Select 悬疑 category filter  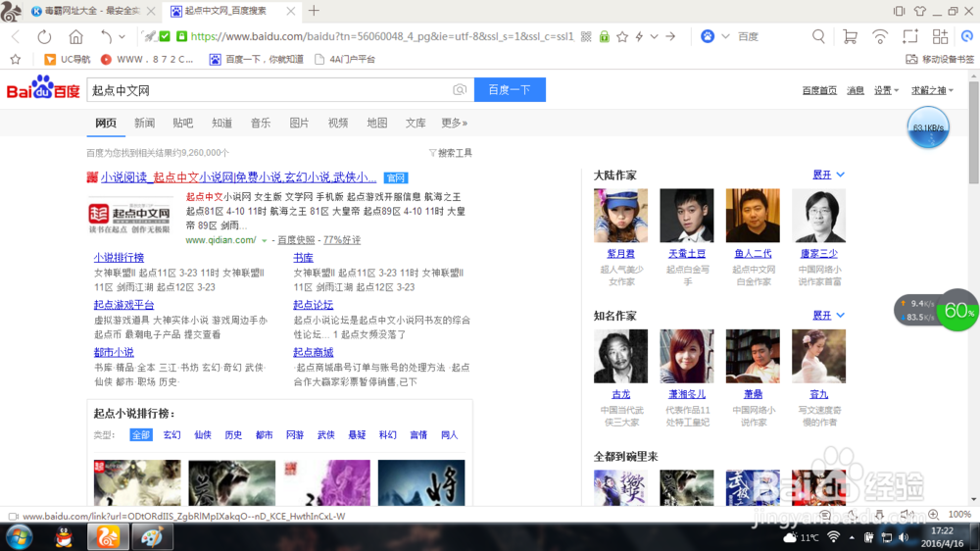pos(357,434)
